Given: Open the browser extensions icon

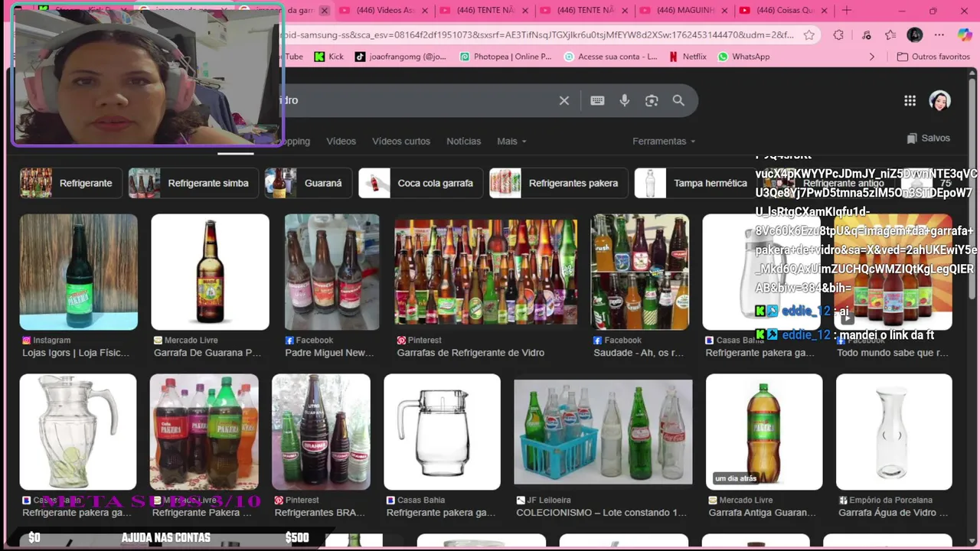Looking at the screenshot, I should tap(838, 34).
